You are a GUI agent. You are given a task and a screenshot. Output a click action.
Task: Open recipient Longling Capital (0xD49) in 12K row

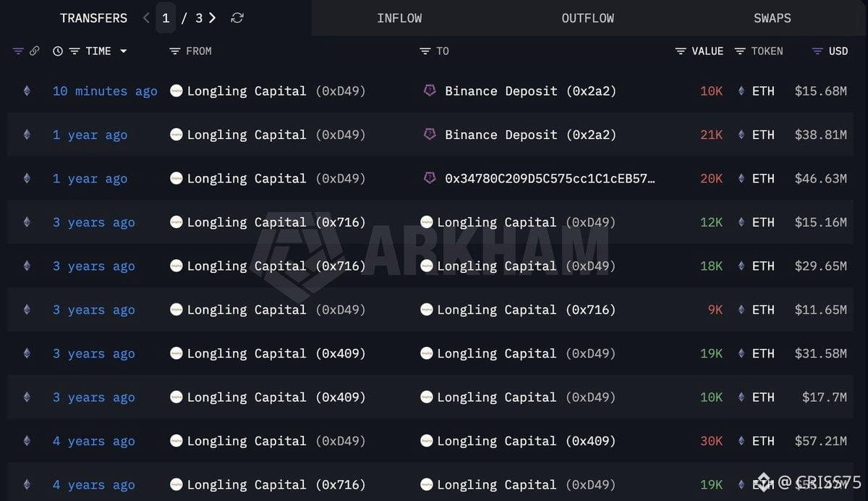point(527,222)
